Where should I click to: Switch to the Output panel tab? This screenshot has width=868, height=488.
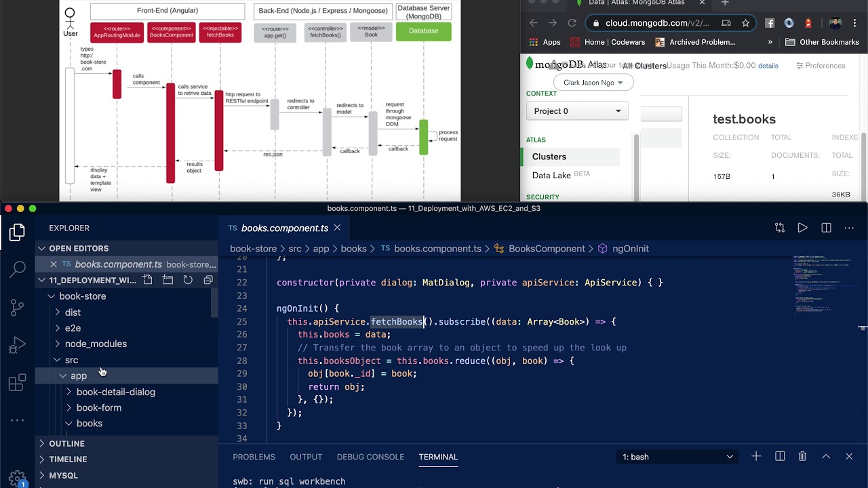click(306, 457)
